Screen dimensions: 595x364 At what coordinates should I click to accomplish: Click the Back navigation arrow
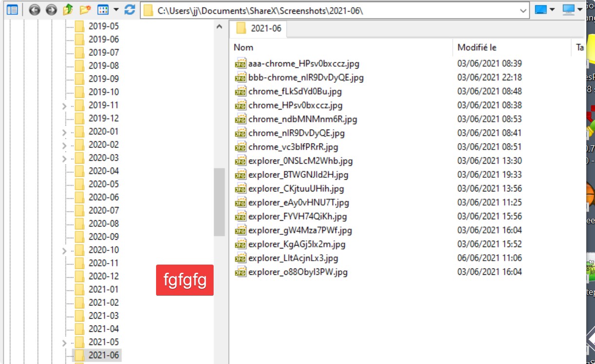(x=34, y=10)
